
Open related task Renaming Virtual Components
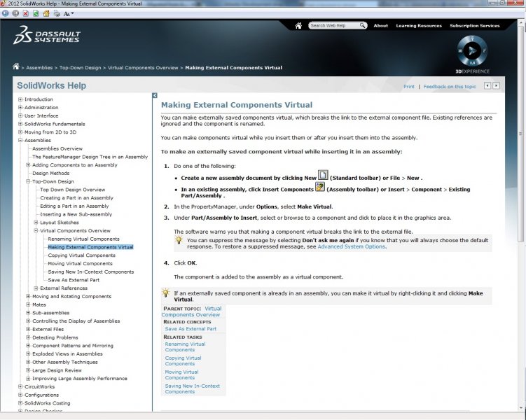185,346
